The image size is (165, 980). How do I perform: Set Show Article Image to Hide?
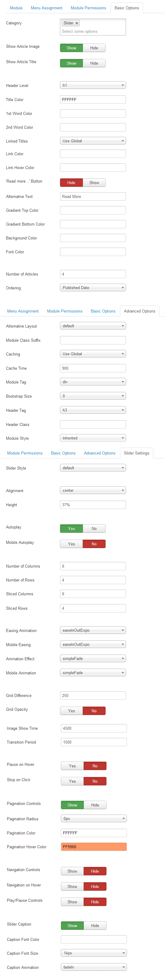94,48
